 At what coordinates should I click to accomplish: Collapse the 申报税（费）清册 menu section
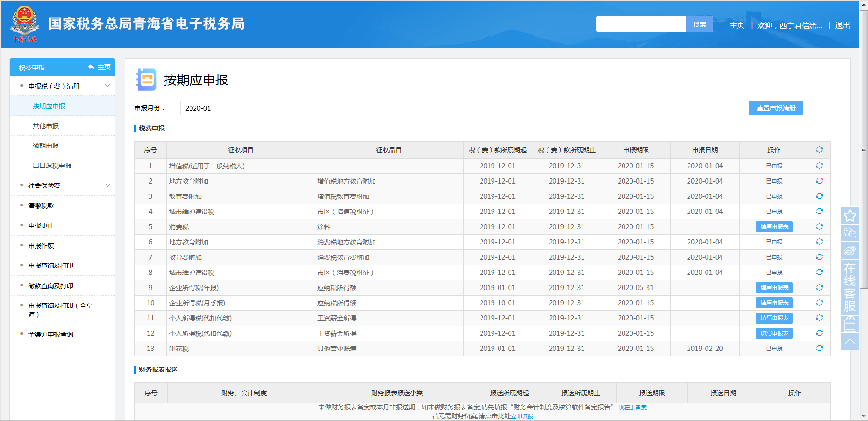tap(107, 86)
